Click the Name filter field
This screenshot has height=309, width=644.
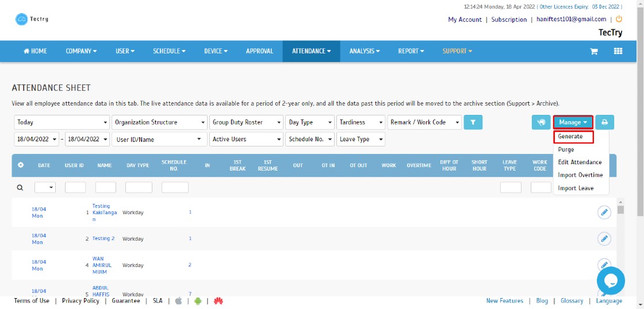[x=106, y=188]
